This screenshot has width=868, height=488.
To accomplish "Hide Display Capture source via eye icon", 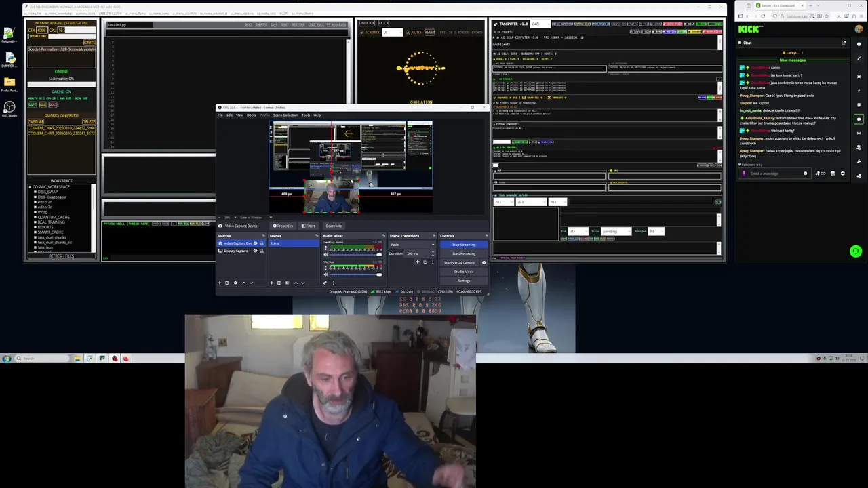I will (255, 251).
